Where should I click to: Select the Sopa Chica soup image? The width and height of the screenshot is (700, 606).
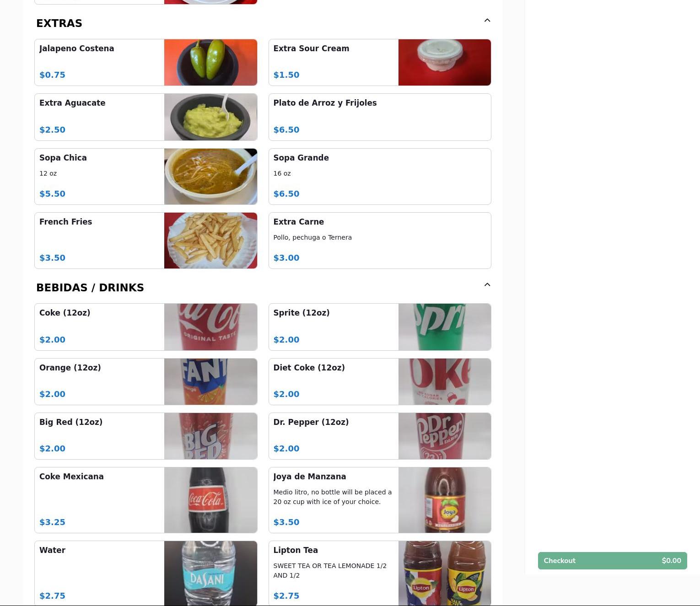[210, 177]
